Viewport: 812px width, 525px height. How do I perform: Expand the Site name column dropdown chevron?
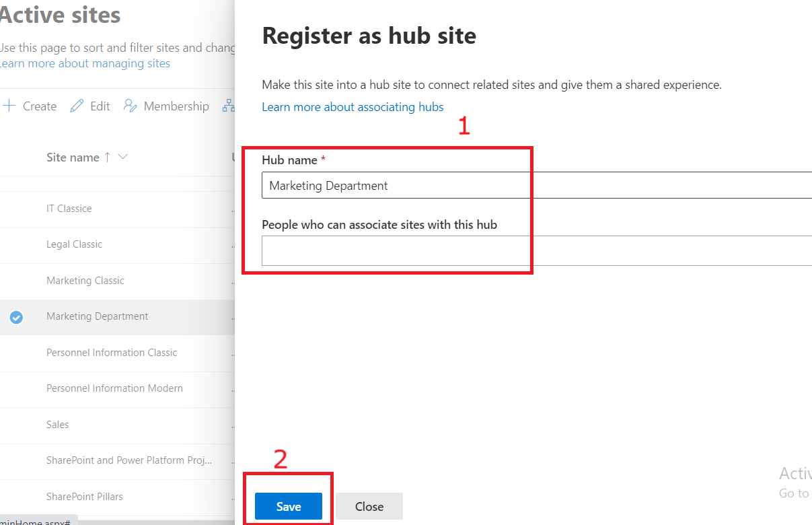pos(122,157)
